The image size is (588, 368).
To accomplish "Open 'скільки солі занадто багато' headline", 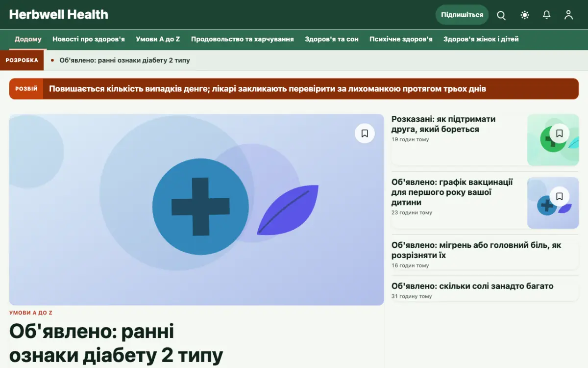I will click(x=472, y=286).
